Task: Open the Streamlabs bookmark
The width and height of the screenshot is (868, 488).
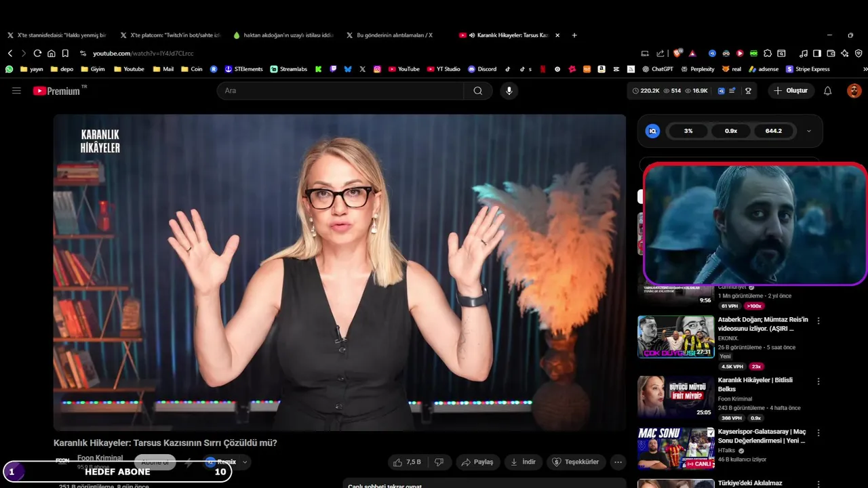Action: pyautogui.click(x=288, y=68)
